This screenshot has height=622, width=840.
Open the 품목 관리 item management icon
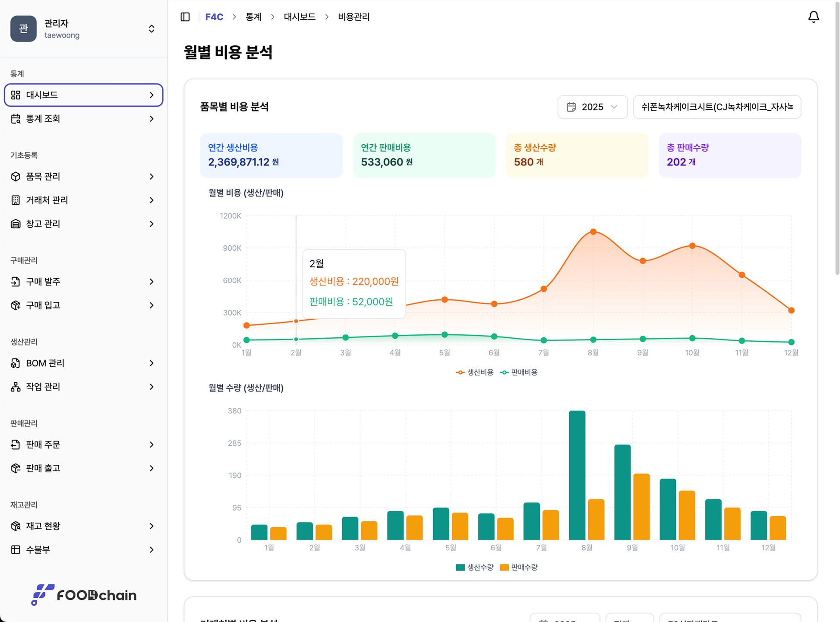[16, 177]
